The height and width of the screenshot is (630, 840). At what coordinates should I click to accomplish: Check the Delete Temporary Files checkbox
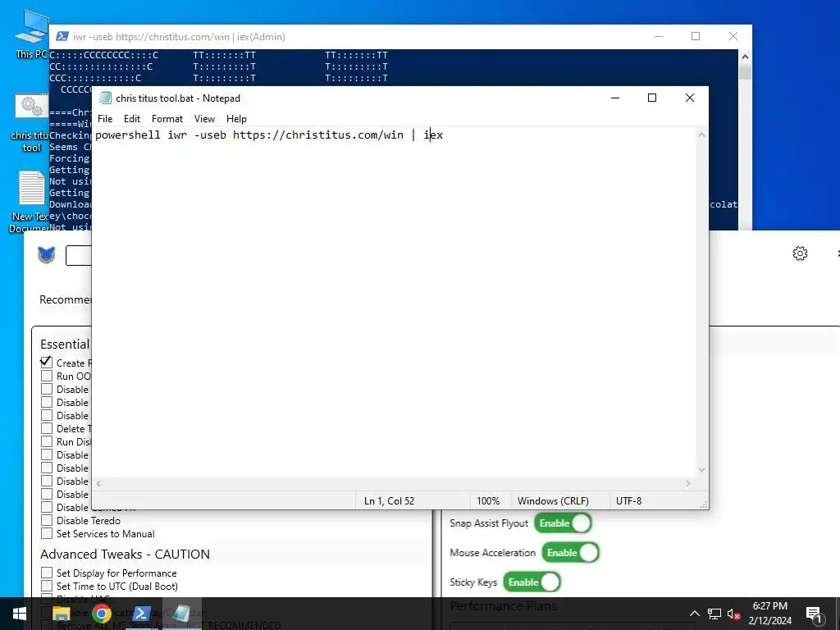click(x=47, y=428)
